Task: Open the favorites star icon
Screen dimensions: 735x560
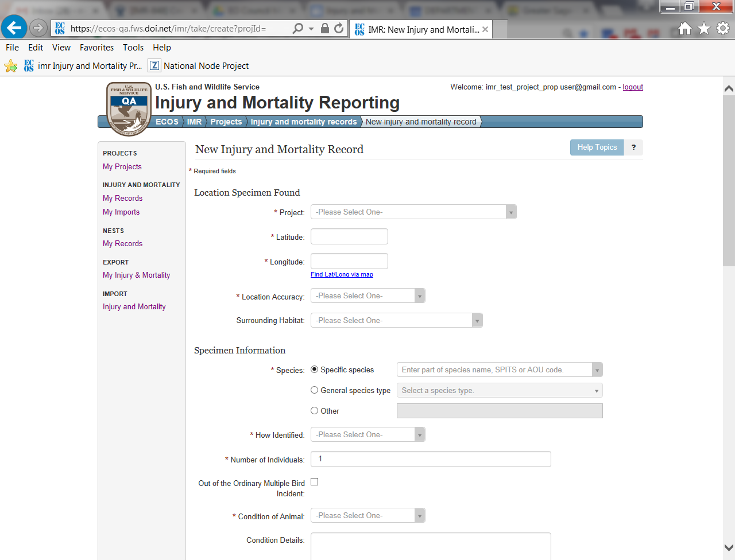Action: point(704,28)
